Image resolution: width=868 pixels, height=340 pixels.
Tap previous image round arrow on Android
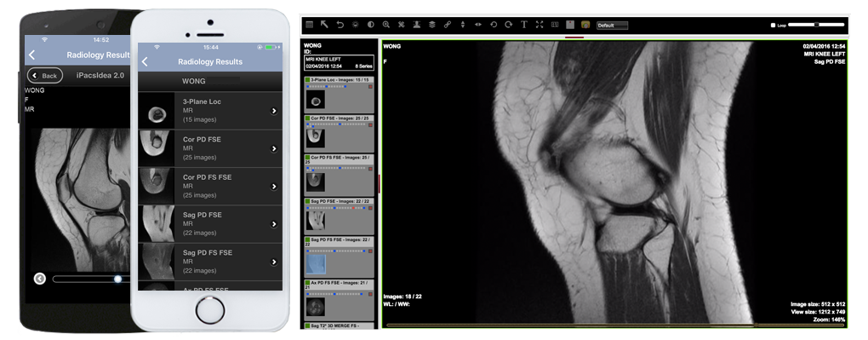[x=40, y=279]
